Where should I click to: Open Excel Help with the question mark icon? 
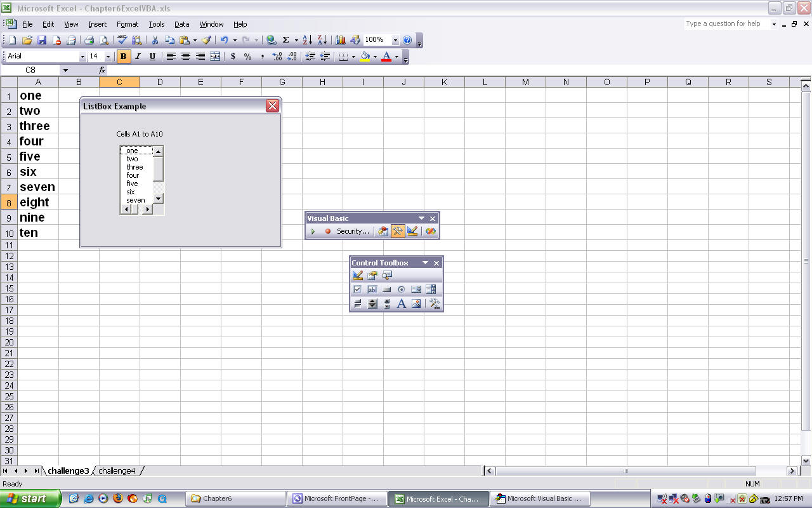tap(407, 40)
